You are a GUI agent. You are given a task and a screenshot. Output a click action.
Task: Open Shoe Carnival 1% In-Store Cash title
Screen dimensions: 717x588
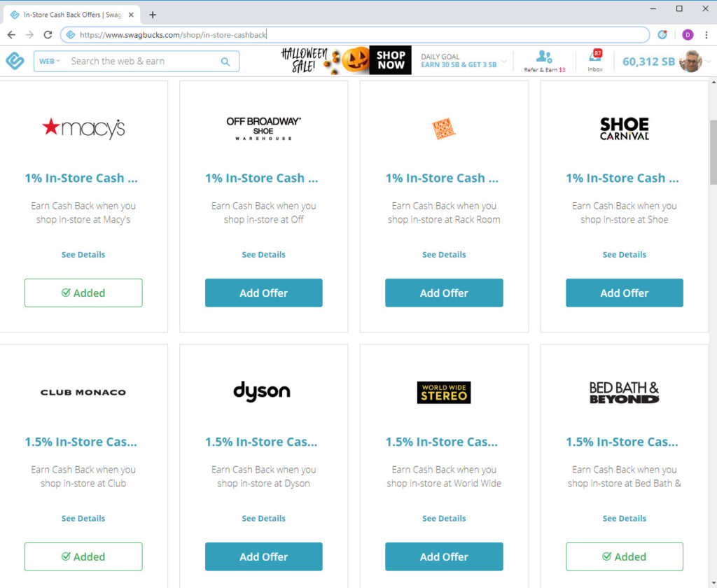point(622,178)
